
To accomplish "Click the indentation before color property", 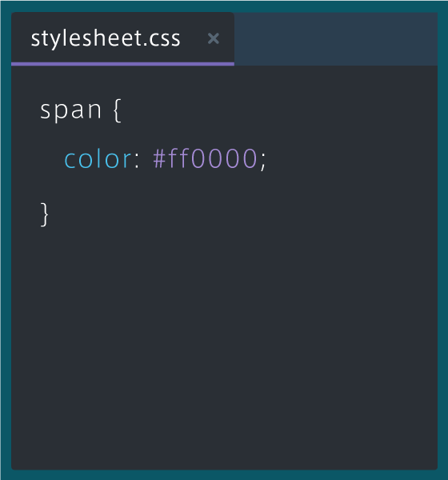I will (52, 158).
